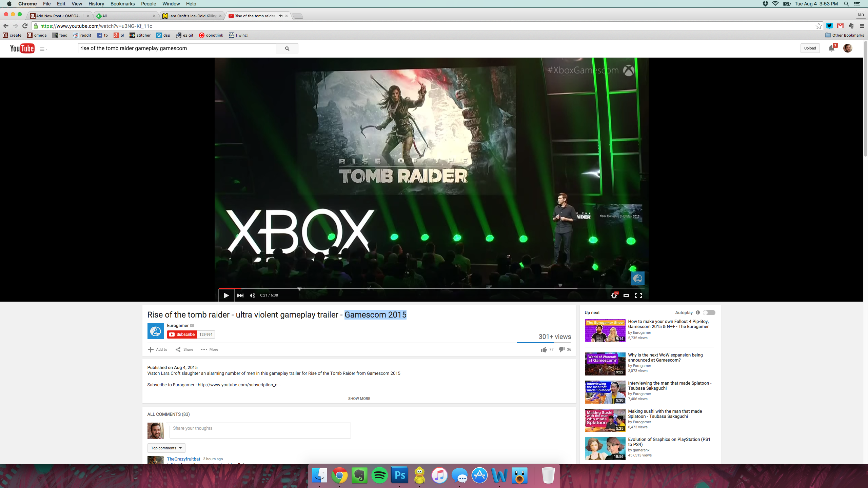
Task: Dislike the video with thumbs down
Action: (561, 349)
